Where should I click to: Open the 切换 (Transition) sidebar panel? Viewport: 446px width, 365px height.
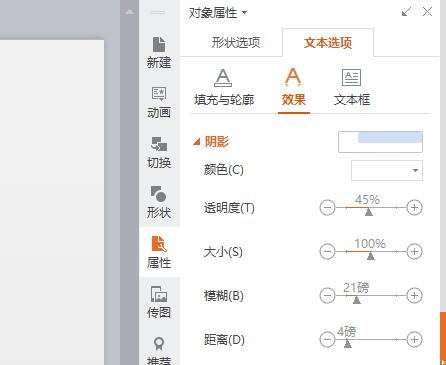pyautogui.click(x=159, y=152)
